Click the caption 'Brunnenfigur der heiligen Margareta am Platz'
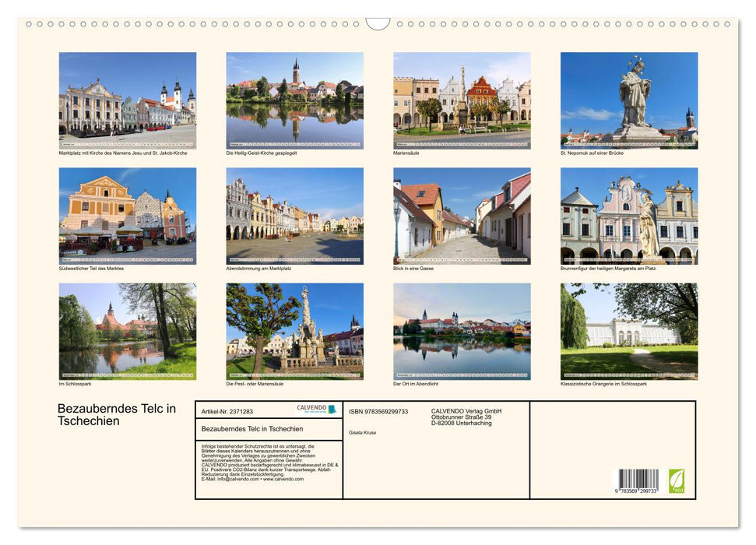 pos(608,268)
